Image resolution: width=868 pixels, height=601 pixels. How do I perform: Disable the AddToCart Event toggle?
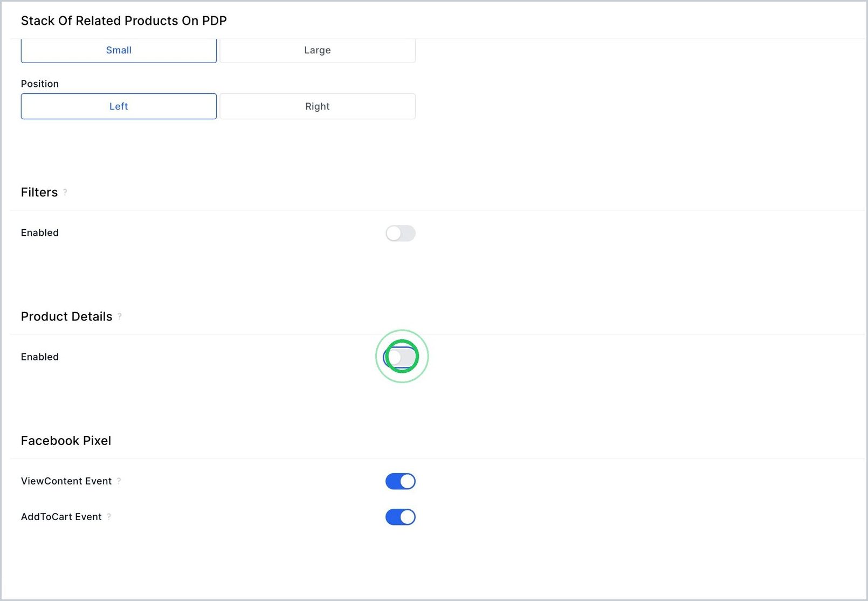click(x=401, y=517)
